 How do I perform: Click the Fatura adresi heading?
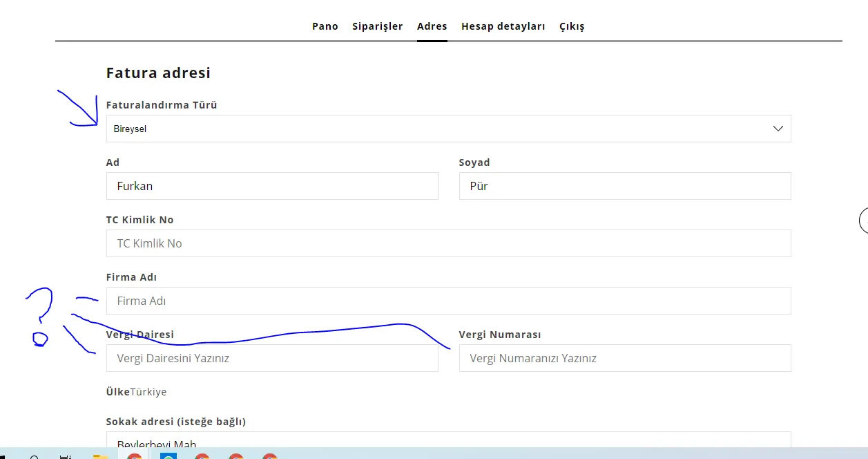tap(158, 73)
